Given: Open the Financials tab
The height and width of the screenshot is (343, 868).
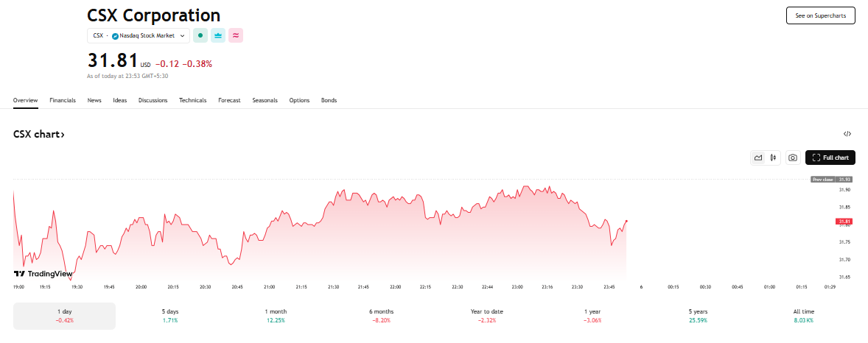Looking at the screenshot, I should coord(63,100).
